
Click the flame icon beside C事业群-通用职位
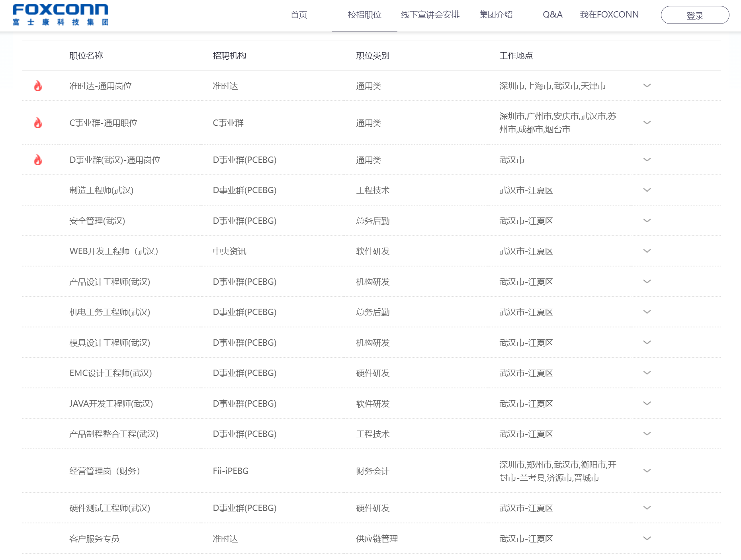[38, 123]
